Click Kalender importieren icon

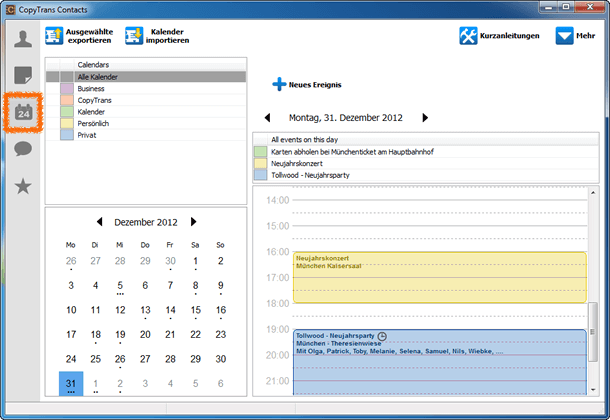coord(134,36)
